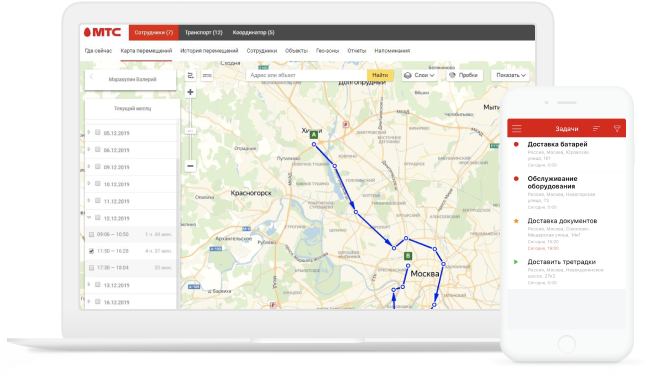Go back with arrow near Маракулин Валерий

[91, 77]
